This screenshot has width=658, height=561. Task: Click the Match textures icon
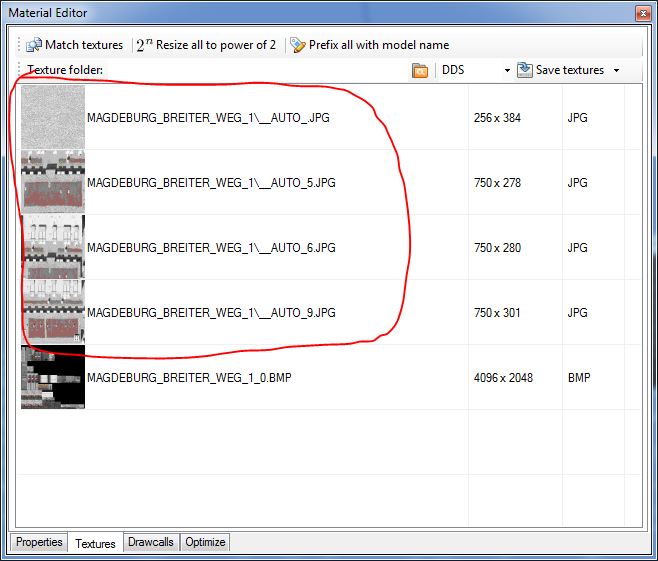(34, 45)
